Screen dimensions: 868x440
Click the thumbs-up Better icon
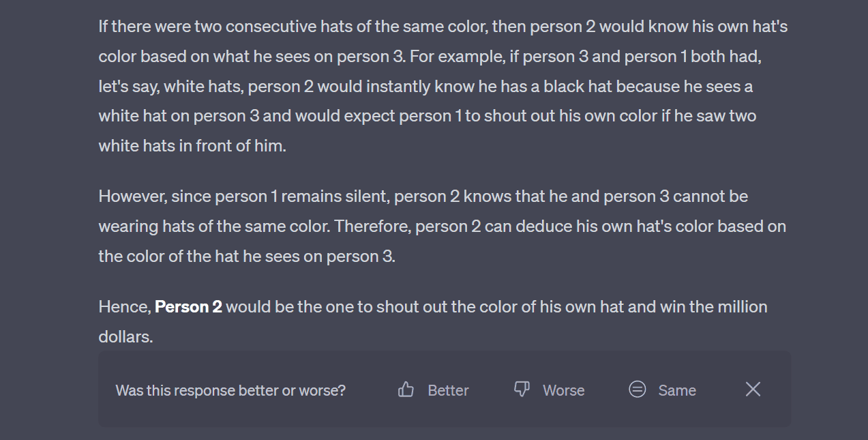click(x=406, y=390)
